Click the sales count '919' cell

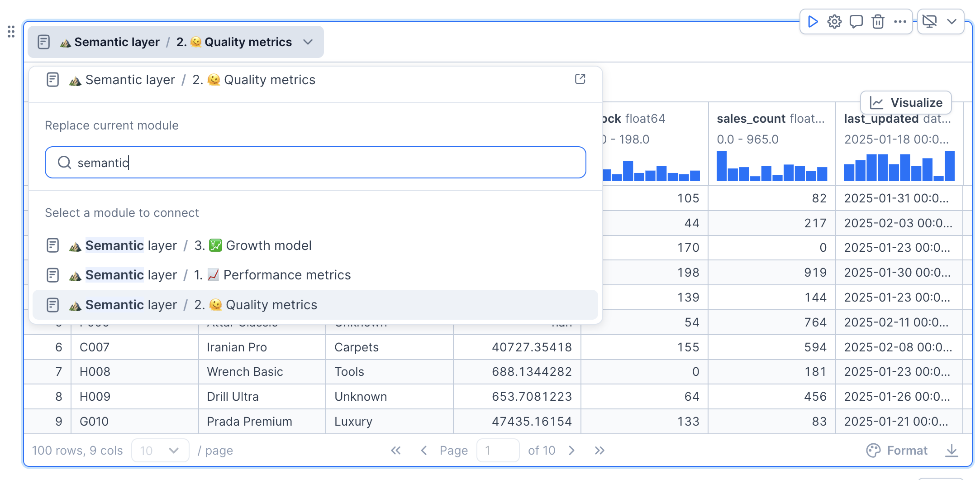coord(772,273)
